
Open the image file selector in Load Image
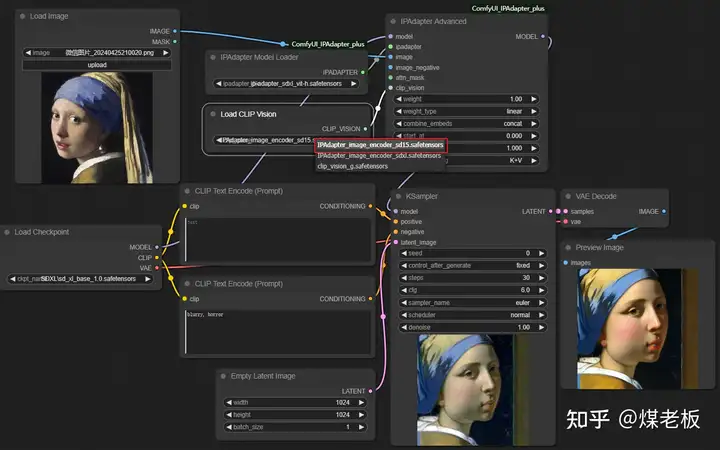[97, 53]
